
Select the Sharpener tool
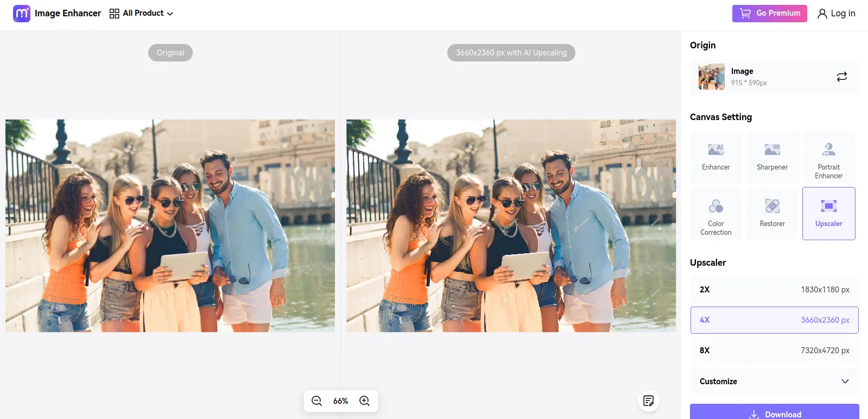(x=772, y=157)
